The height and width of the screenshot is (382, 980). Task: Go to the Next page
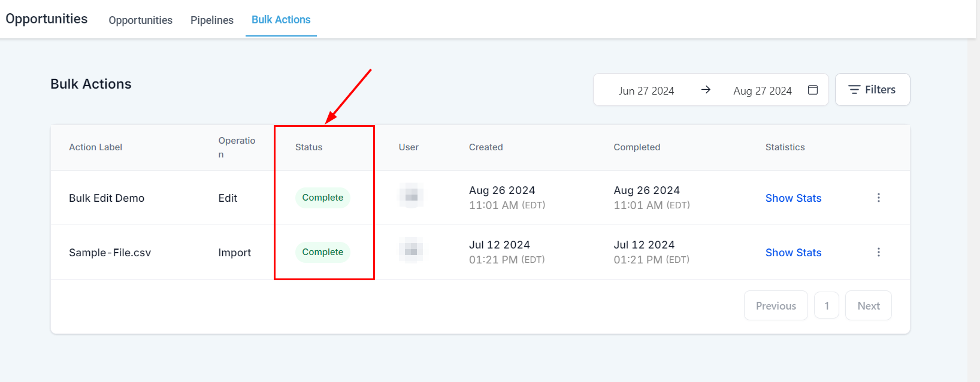pyautogui.click(x=868, y=306)
